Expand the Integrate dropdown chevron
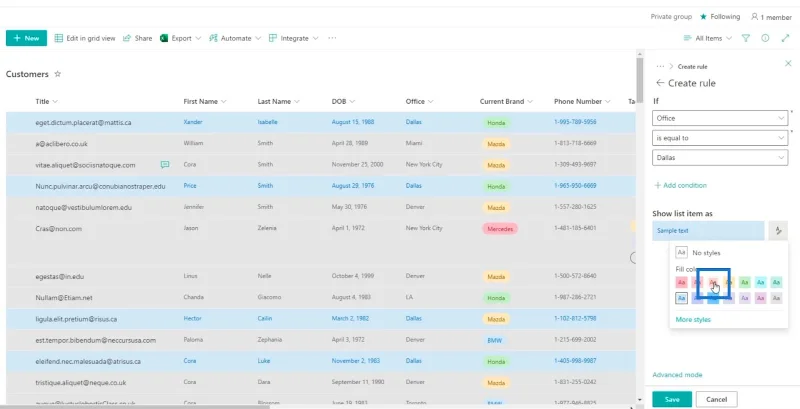 [315, 38]
